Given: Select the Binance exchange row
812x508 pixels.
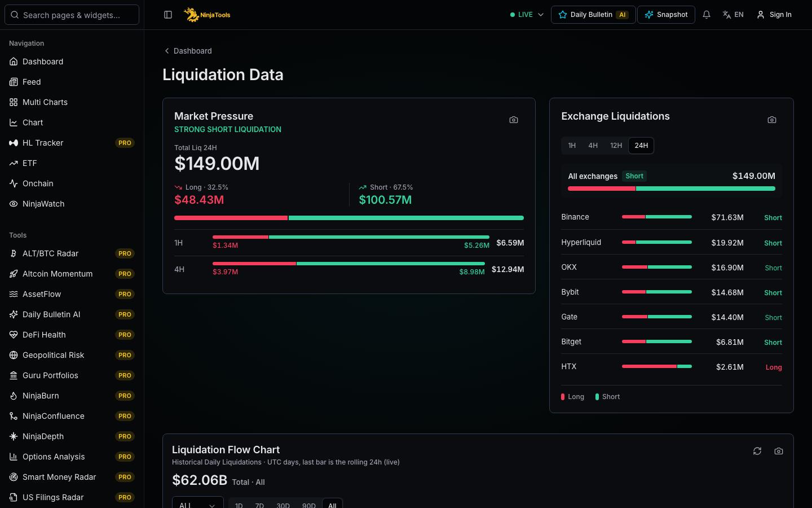Looking at the screenshot, I should 672,217.
